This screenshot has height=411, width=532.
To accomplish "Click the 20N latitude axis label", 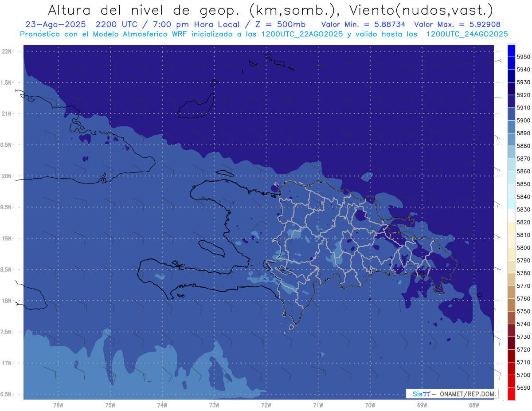I will coord(6,176).
